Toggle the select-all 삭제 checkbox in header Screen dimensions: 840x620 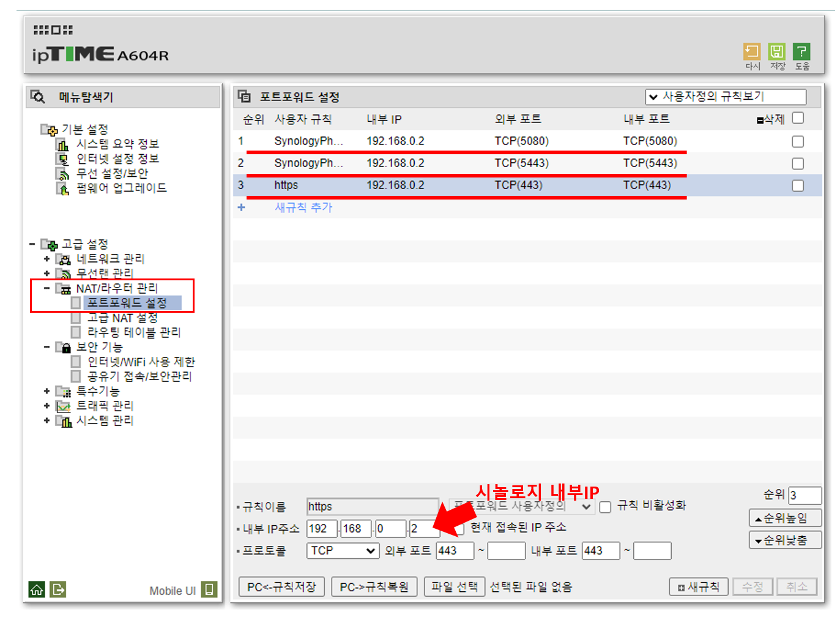coord(798,118)
